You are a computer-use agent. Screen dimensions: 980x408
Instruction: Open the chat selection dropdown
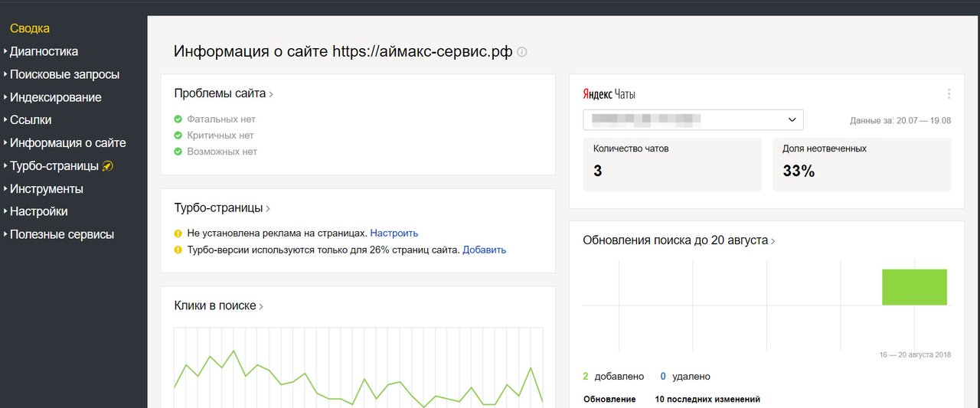pyautogui.click(x=693, y=120)
